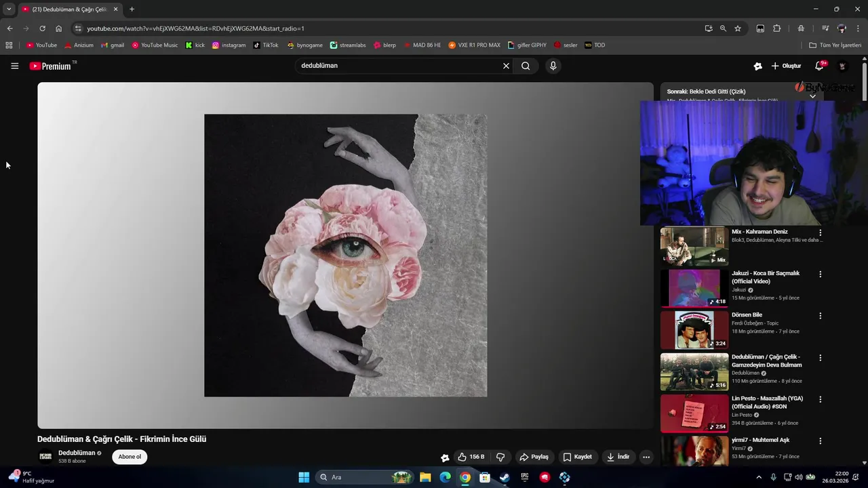Open yirmi7 - Muhtemel Aşk video title

click(760, 440)
